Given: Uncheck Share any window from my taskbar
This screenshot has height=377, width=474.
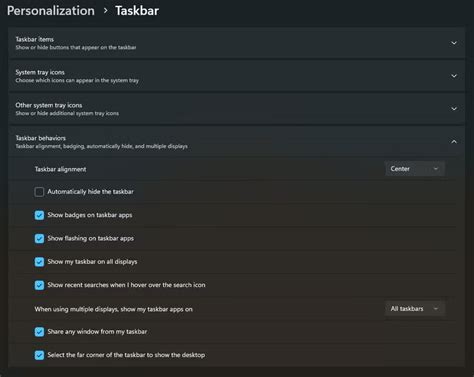Looking at the screenshot, I should tap(39, 332).
